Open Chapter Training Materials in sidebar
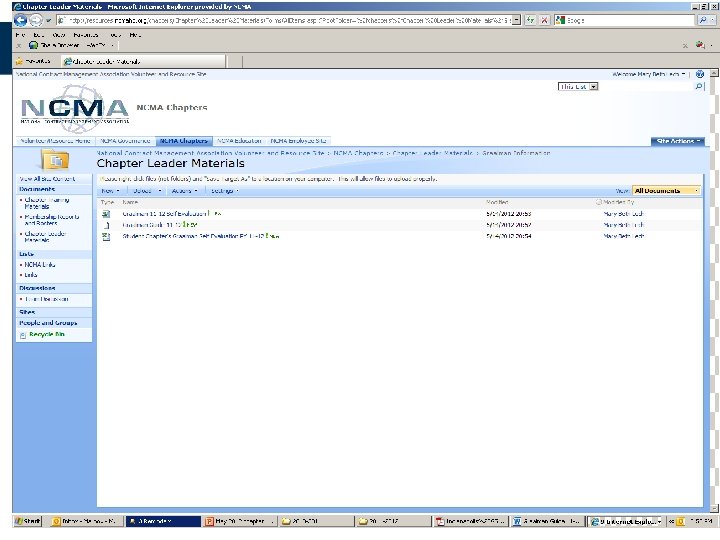 (47, 203)
